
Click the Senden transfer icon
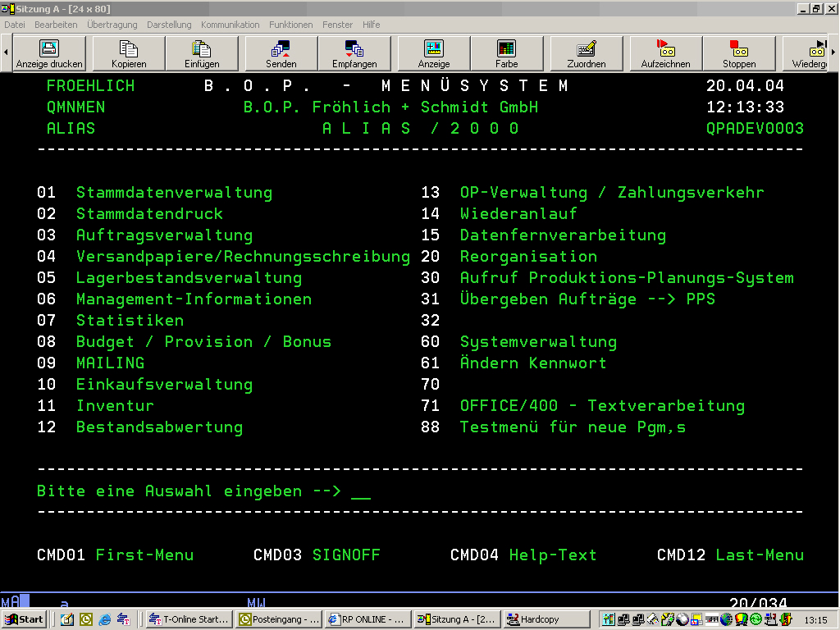[x=281, y=53]
